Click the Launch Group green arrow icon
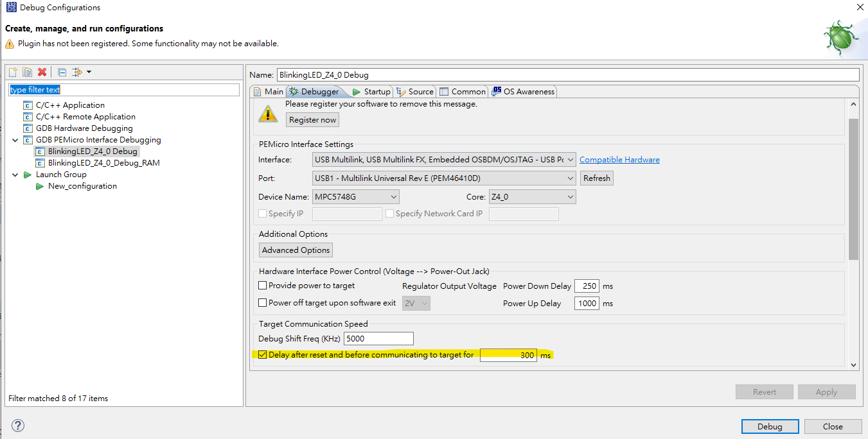Viewport: 868px width, 439px height. (28, 175)
